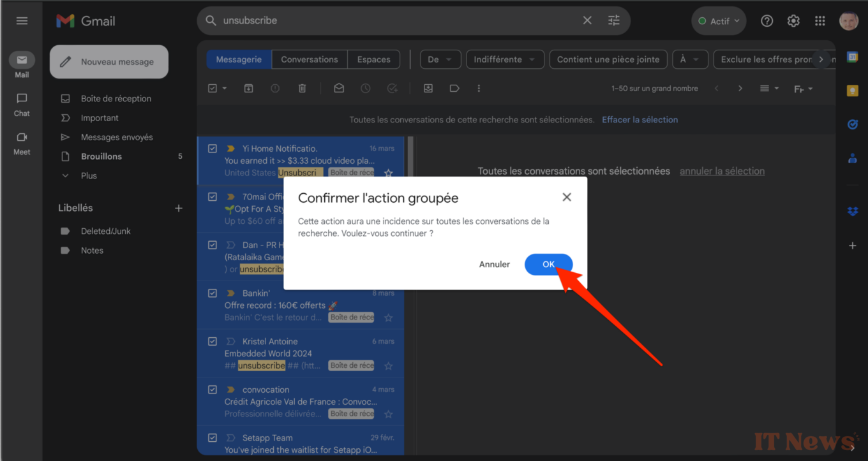Open the Indifférente date filter dropdown

(x=505, y=59)
